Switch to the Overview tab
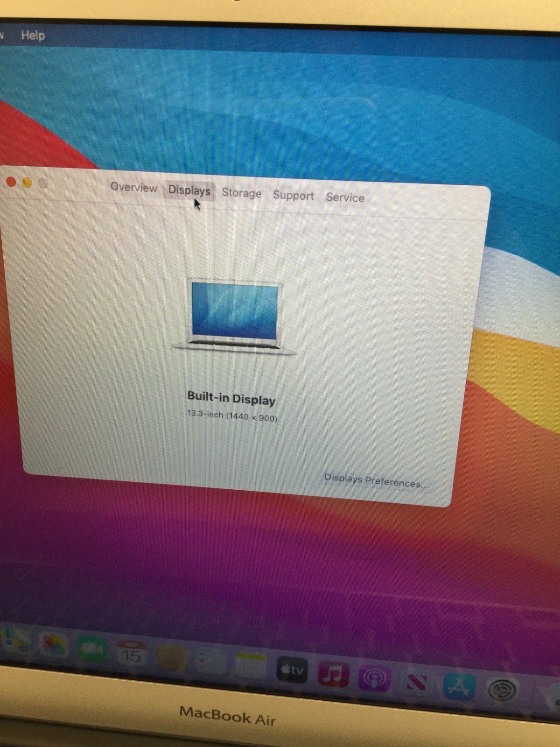 point(134,187)
